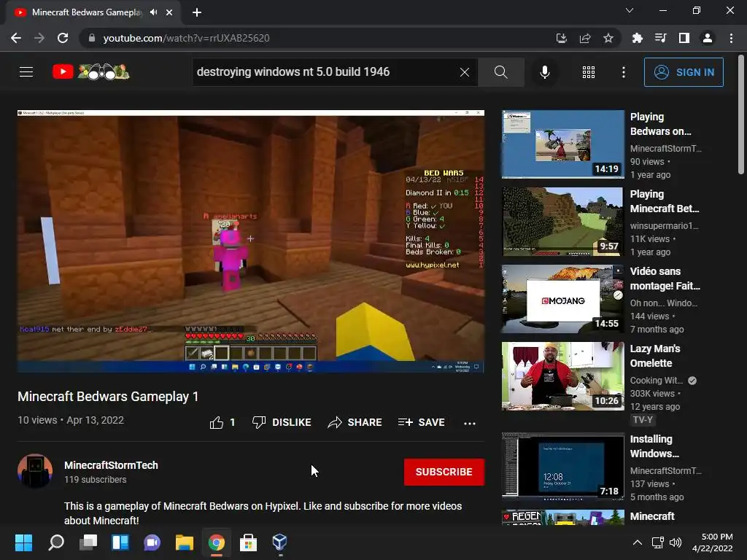Click the video player area
This screenshot has height=560, width=747.
pyautogui.click(x=251, y=241)
